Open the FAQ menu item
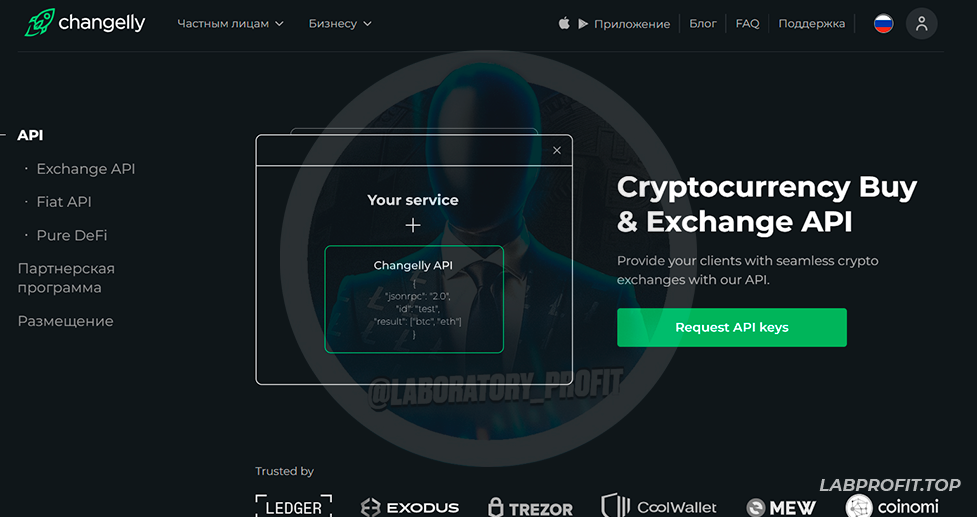Screen dimensions: 977x517 tap(747, 24)
